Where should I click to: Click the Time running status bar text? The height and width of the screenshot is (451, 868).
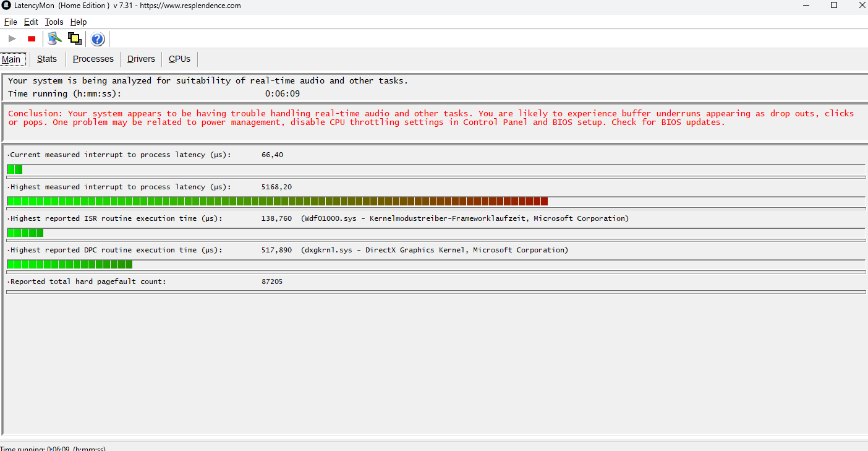(53, 447)
